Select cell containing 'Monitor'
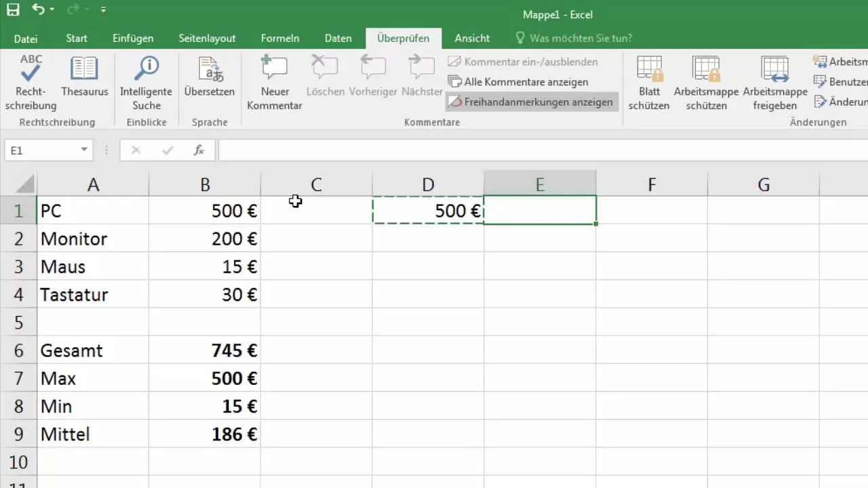Viewport: 868px width, 488px height. 93,239
